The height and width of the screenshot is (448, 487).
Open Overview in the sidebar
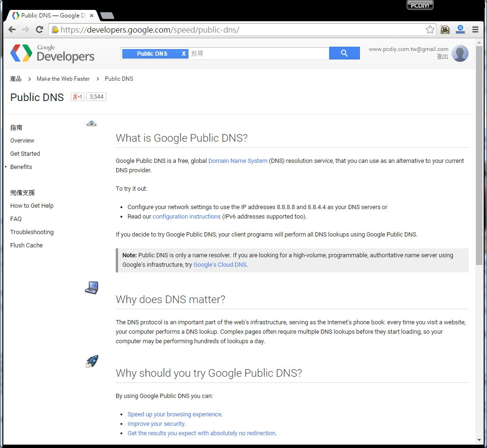point(22,141)
